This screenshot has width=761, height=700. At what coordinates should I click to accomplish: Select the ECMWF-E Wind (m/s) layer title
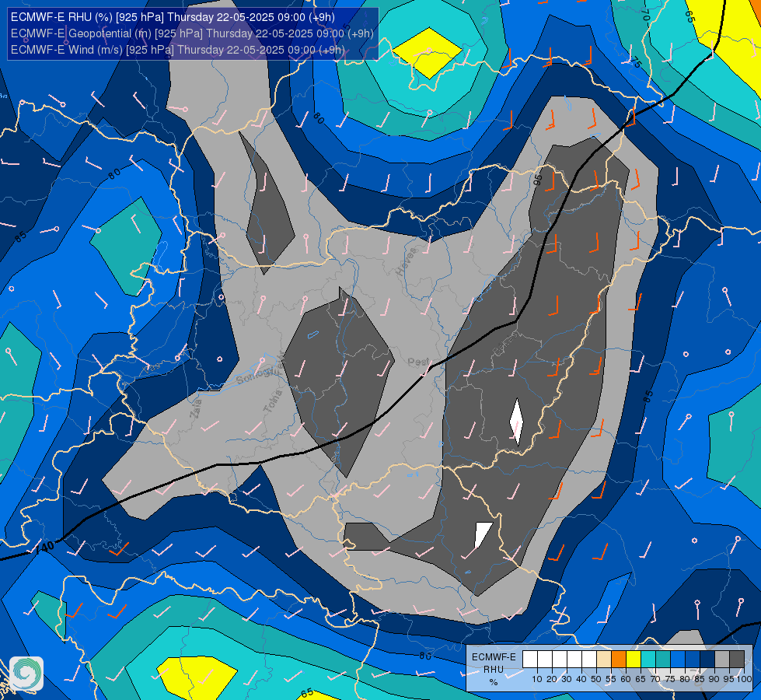tap(178, 50)
